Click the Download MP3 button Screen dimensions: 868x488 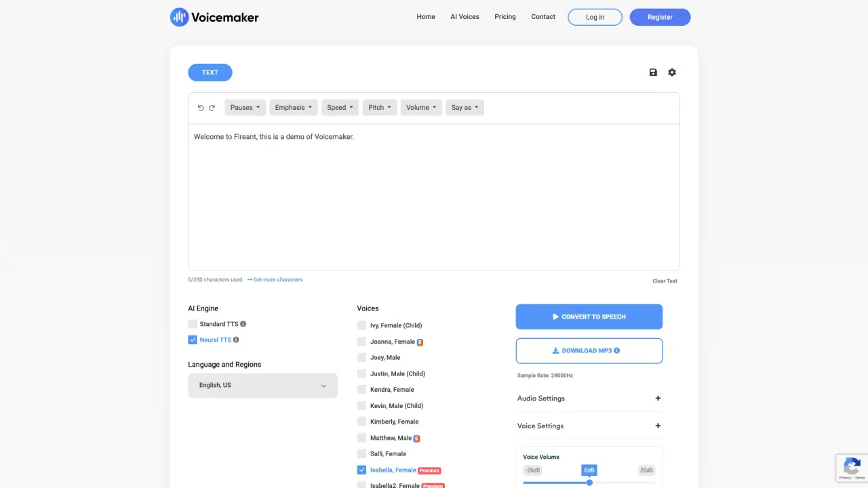tap(589, 351)
